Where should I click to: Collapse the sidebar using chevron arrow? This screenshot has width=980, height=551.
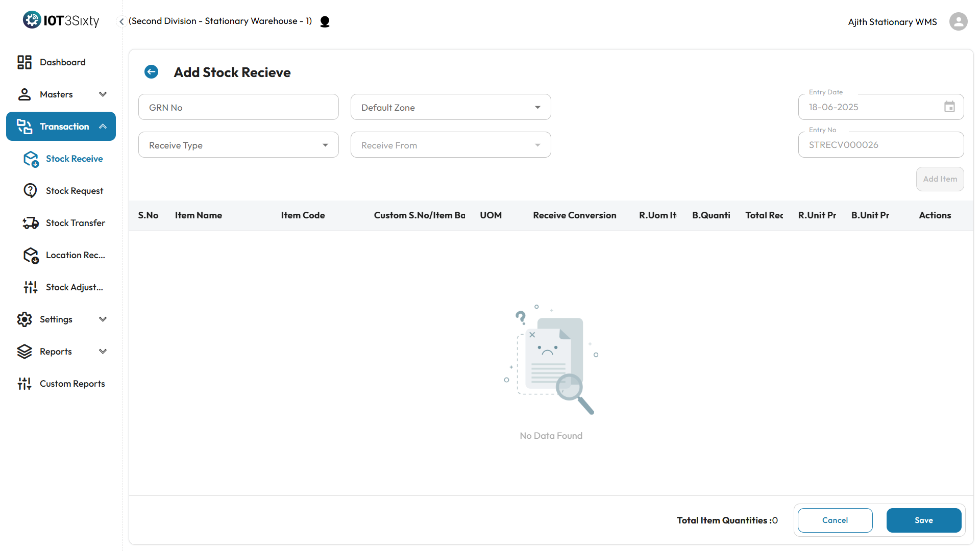[x=121, y=21]
